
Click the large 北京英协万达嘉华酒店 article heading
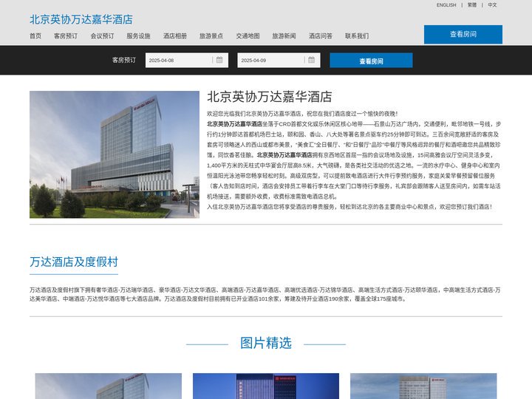point(270,97)
